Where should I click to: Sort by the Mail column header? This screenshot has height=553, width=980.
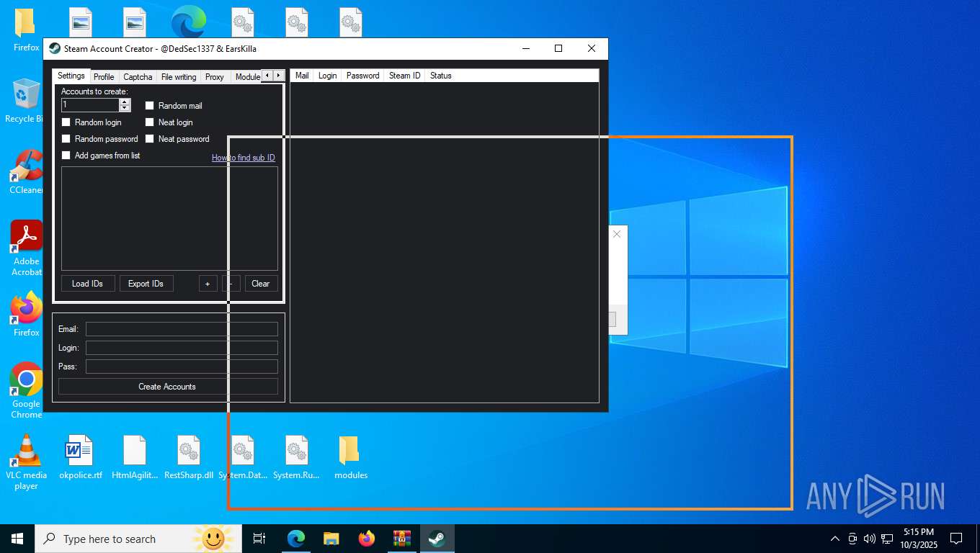click(x=302, y=76)
